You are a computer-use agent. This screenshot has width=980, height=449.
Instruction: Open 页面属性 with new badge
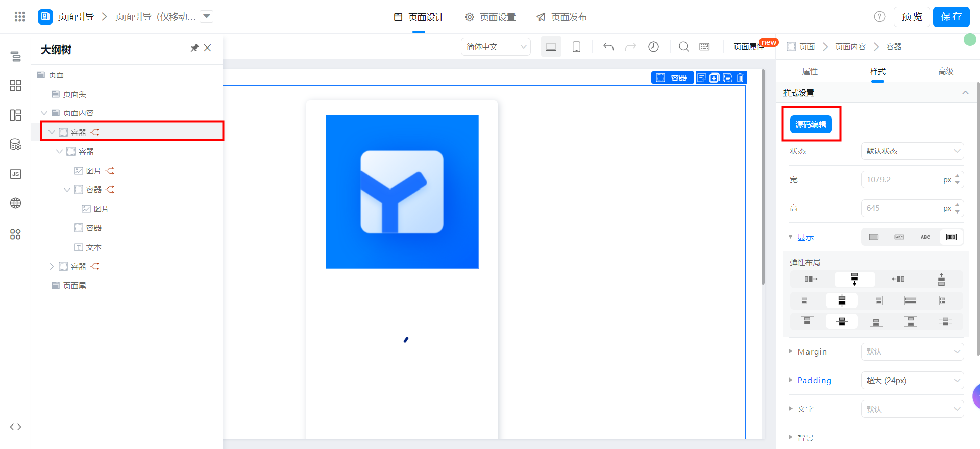(749, 46)
